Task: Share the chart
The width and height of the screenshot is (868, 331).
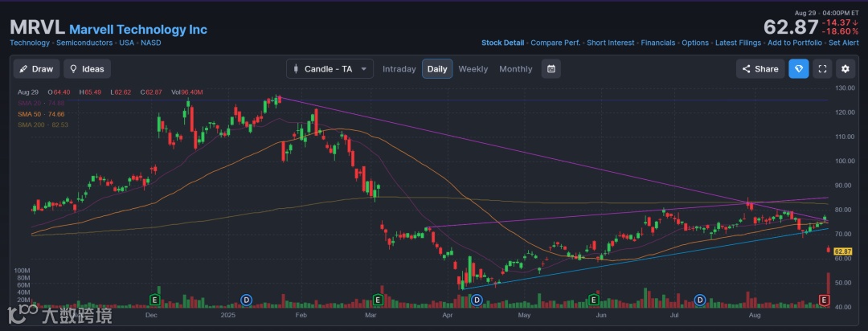Action: pos(760,69)
